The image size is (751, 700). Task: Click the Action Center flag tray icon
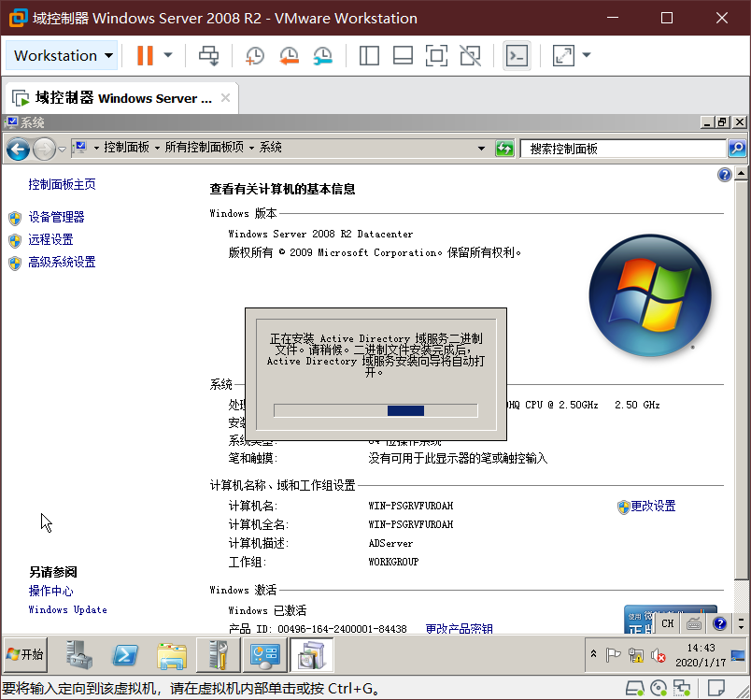613,655
